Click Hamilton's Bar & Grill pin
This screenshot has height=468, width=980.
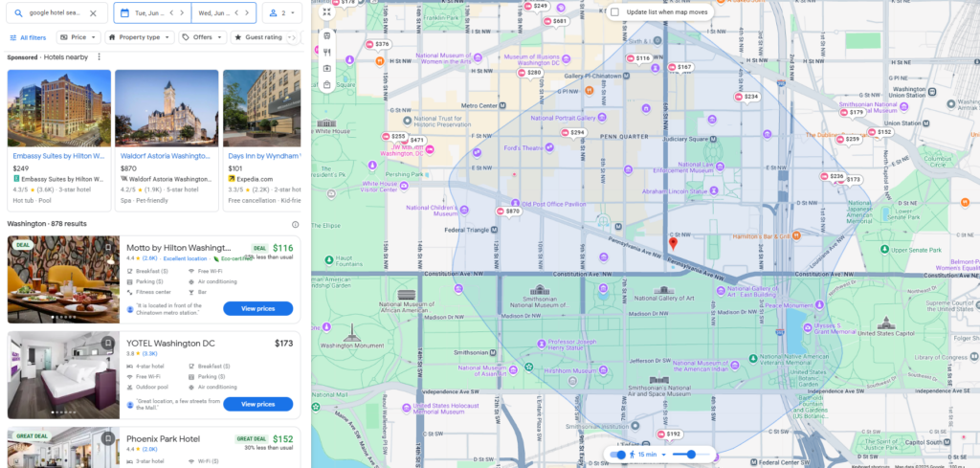796,235
